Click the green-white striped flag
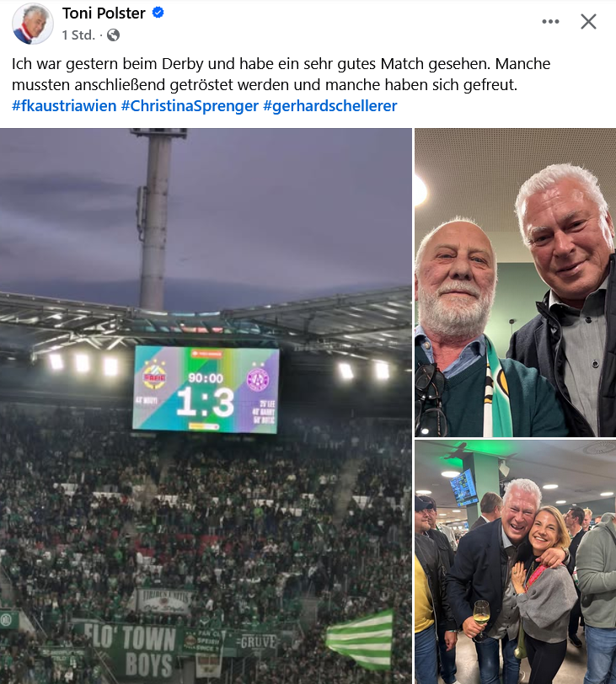 coord(361,639)
